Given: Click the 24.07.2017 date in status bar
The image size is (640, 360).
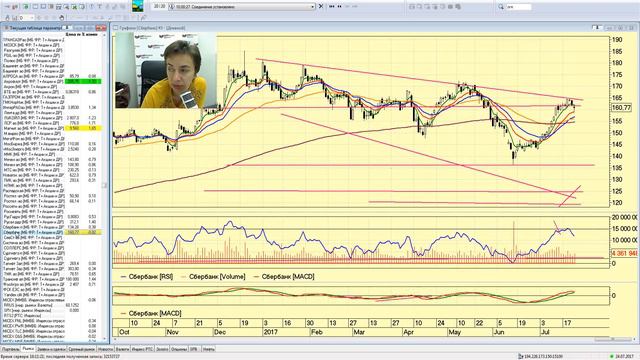Looking at the screenshot, I should coord(624,357).
